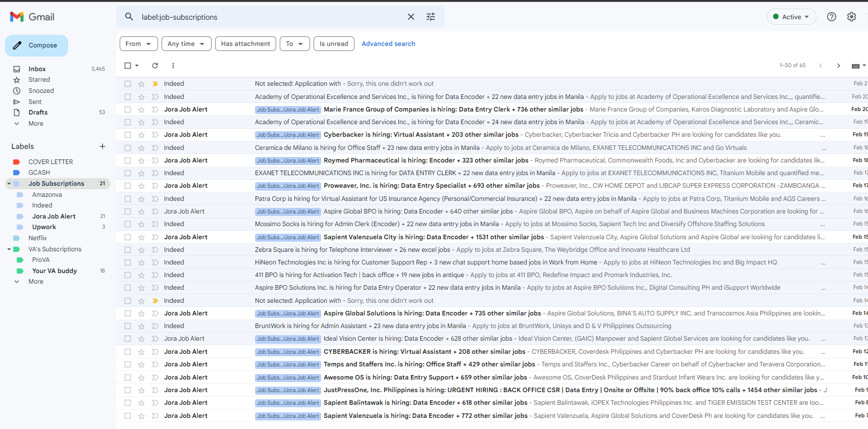Show search options filter icon
The height and width of the screenshot is (429, 868).
(x=431, y=17)
